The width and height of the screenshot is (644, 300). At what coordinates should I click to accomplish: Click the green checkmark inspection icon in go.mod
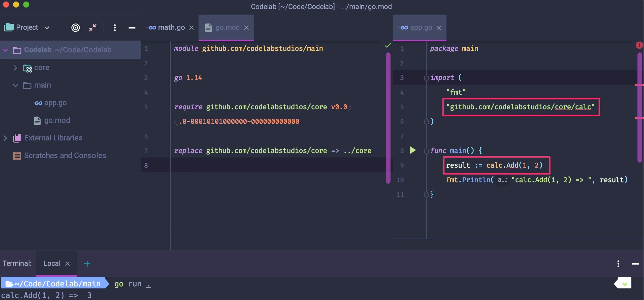click(388, 45)
